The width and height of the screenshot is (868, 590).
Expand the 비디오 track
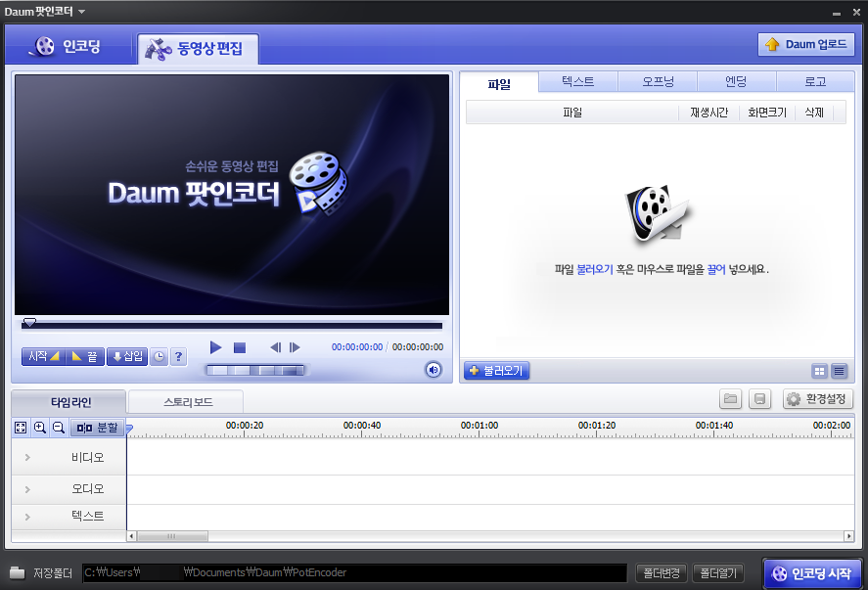(27, 457)
